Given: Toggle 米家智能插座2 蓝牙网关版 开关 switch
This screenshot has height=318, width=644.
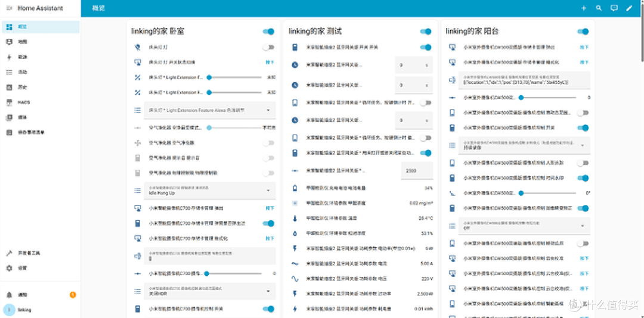Looking at the screenshot, I should 426,47.
